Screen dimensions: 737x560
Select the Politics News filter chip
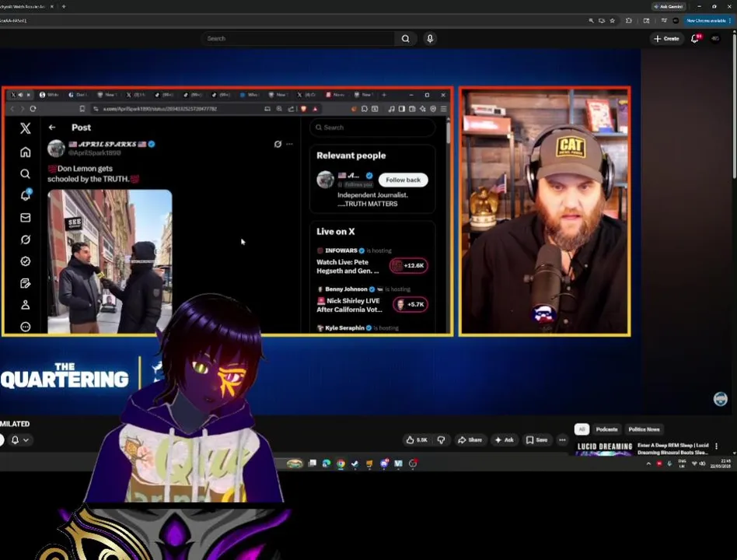pyautogui.click(x=644, y=429)
